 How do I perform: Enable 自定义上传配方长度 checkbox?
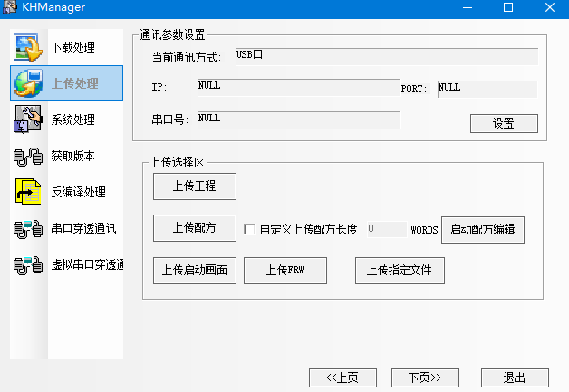[x=250, y=229]
